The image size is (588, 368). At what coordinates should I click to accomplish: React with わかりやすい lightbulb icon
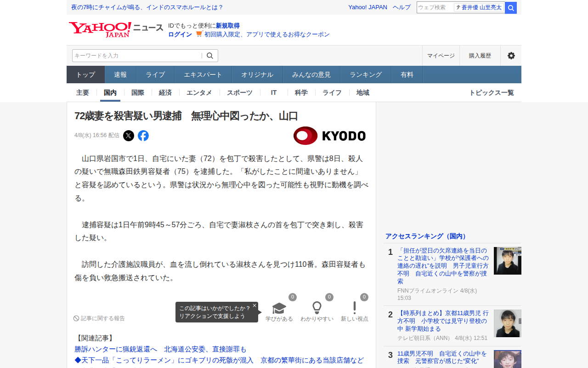(317, 308)
